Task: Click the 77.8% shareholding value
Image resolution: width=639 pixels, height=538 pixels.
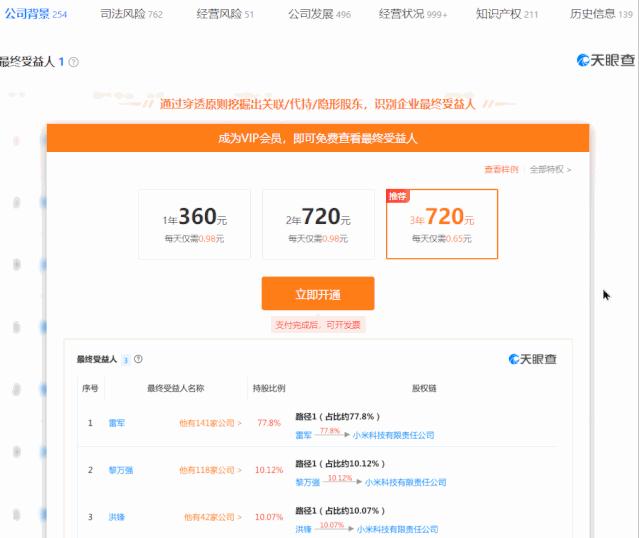Action: click(x=269, y=423)
